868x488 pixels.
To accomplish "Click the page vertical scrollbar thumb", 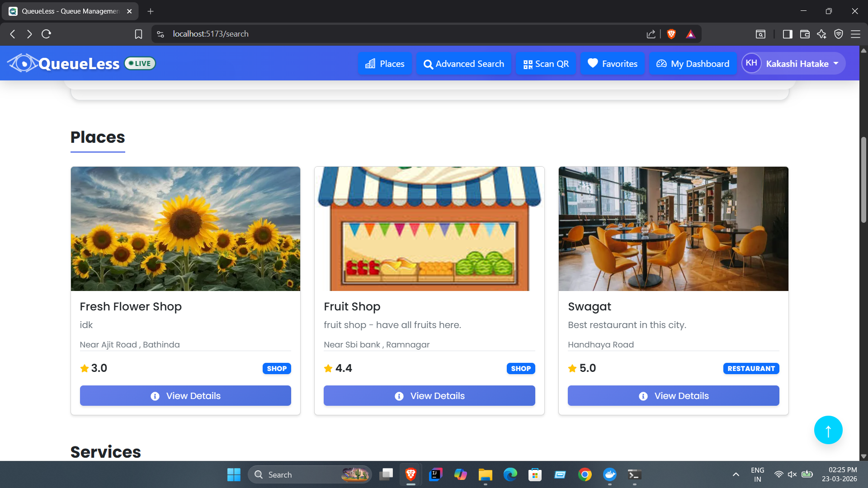I will (x=863, y=180).
